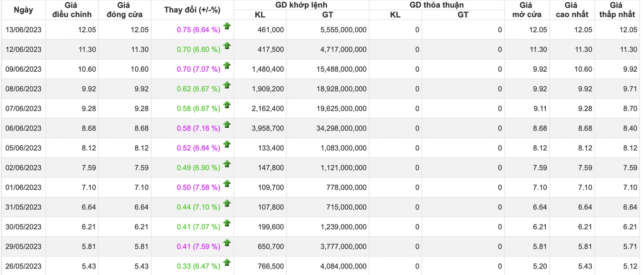Click the up arrow icon for 09/06/2023
This screenshot has width=644, height=275.
click(x=227, y=65)
